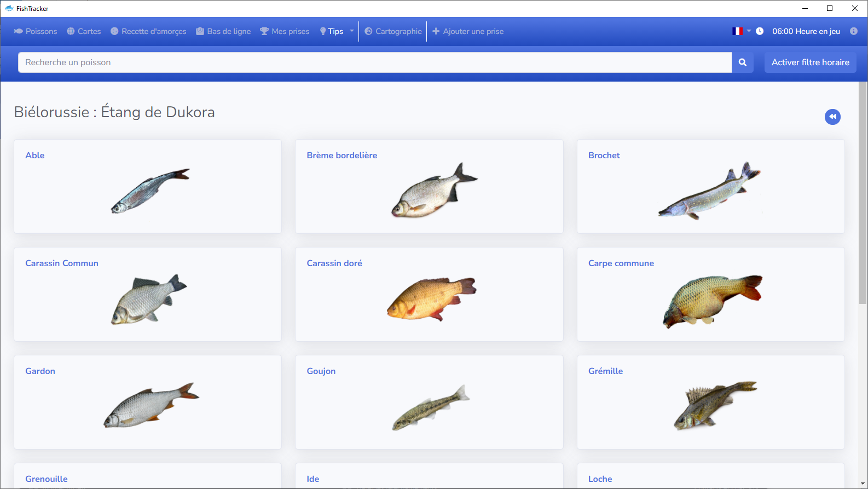Open the Gardon link
Image resolution: width=868 pixels, height=489 pixels.
click(40, 371)
